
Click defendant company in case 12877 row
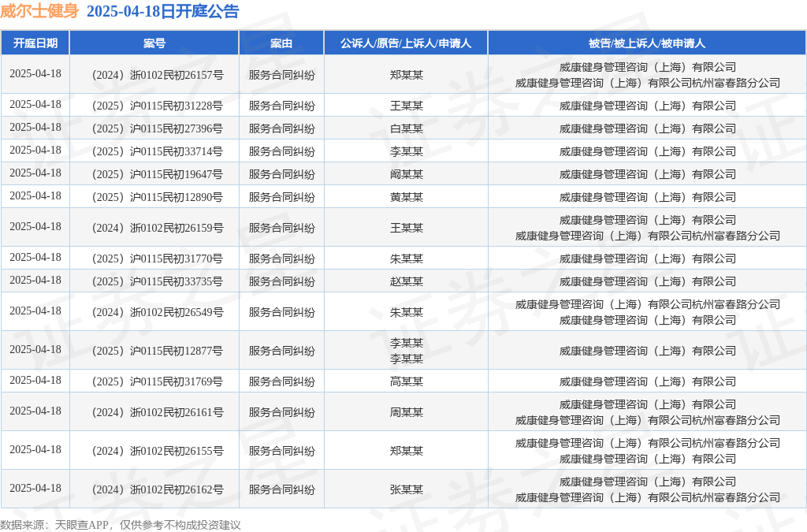(x=648, y=351)
